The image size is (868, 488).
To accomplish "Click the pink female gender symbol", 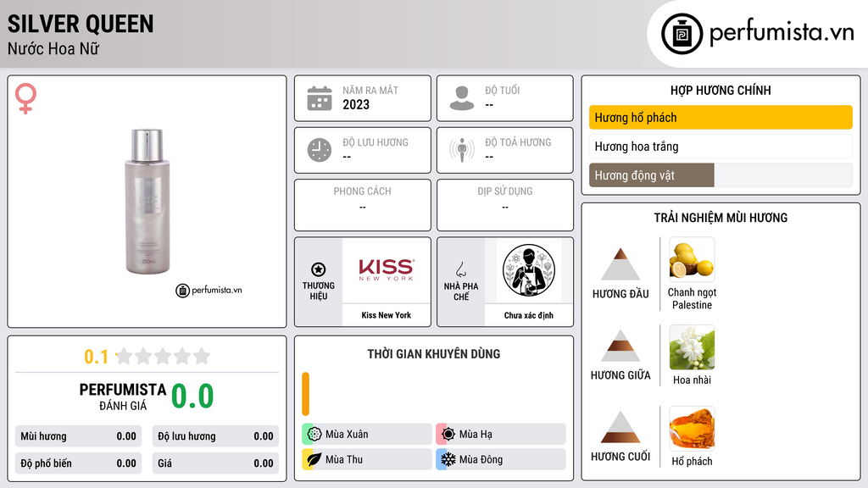I will tap(25, 98).
